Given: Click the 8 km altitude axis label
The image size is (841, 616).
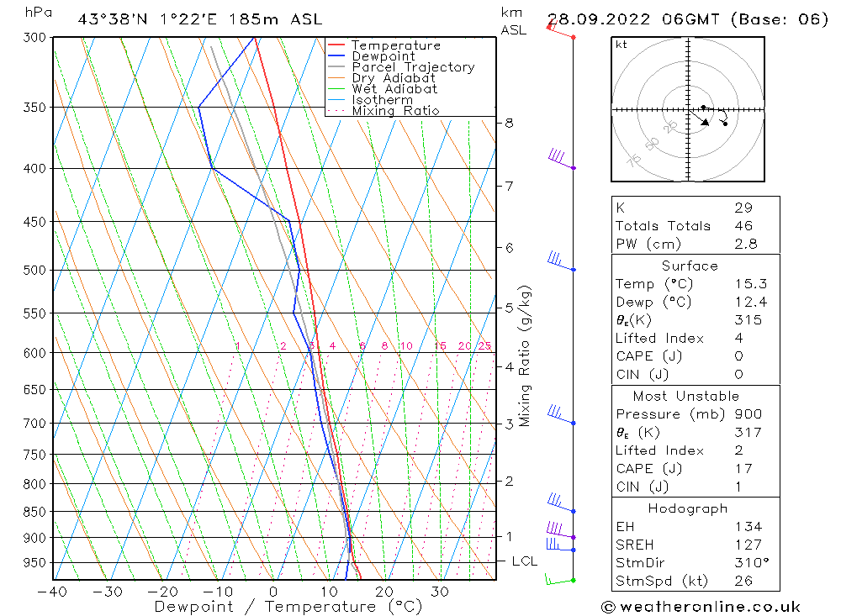Looking at the screenshot, I should point(509,124).
